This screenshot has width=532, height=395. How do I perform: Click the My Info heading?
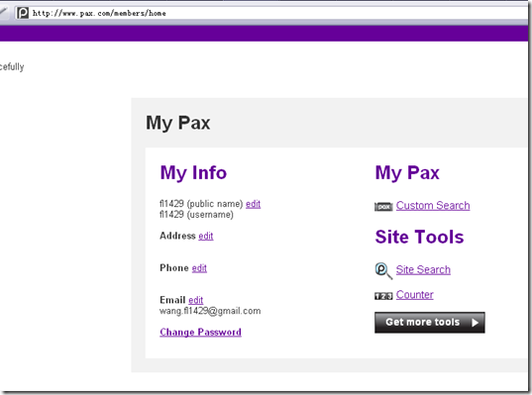[x=193, y=172]
